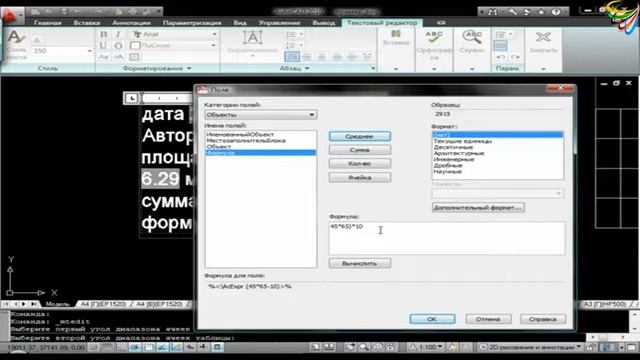Screen dimensions: 640x360
Task: Open the Аннотации ribbon tab
Action: (x=131, y=23)
